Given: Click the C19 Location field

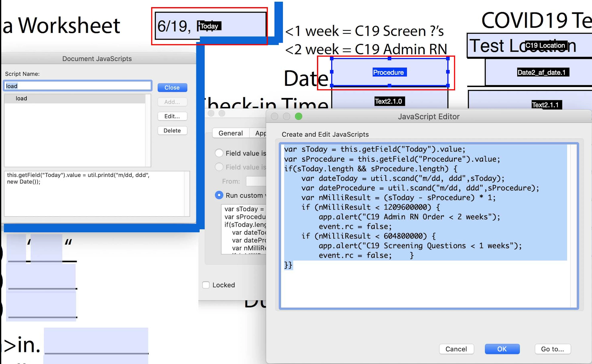Looking at the screenshot, I should tap(545, 45).
